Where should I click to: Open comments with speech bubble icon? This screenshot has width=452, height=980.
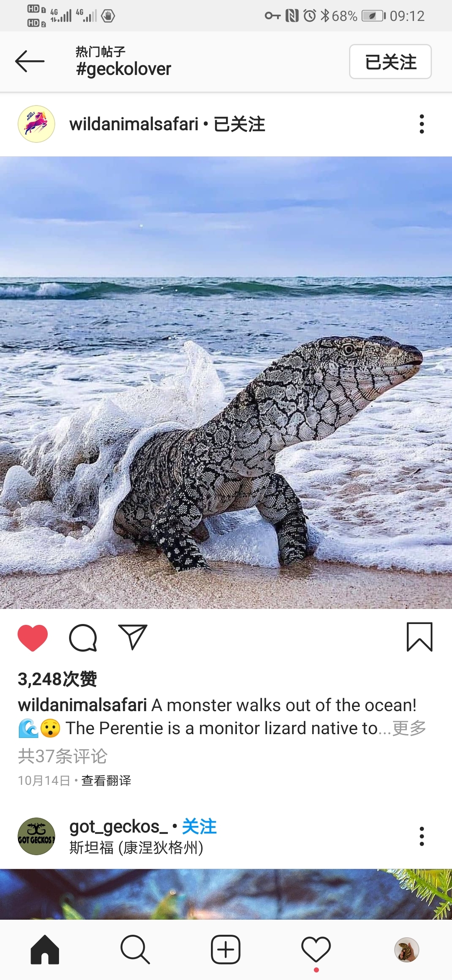point(83,637)
